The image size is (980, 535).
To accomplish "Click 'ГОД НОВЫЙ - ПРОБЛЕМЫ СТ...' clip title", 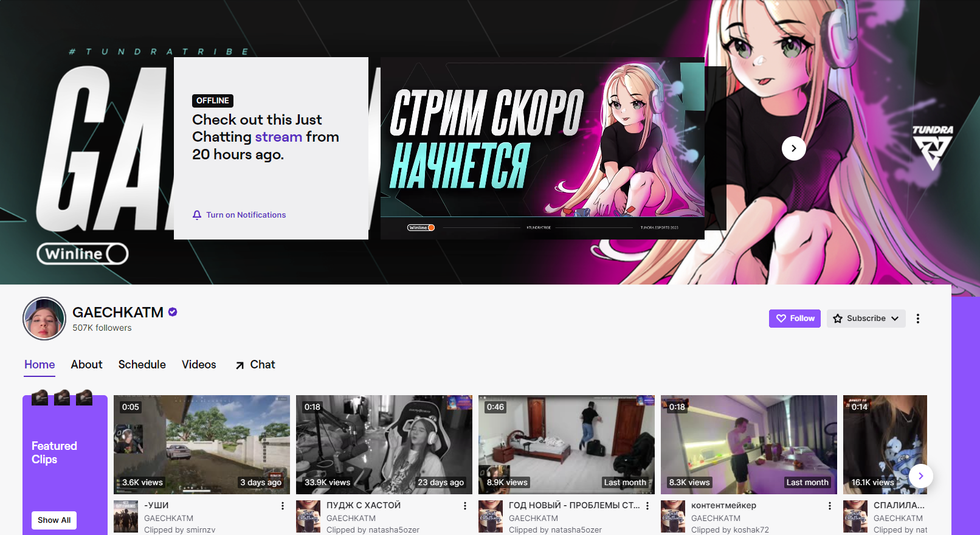I will pos(575,505).
